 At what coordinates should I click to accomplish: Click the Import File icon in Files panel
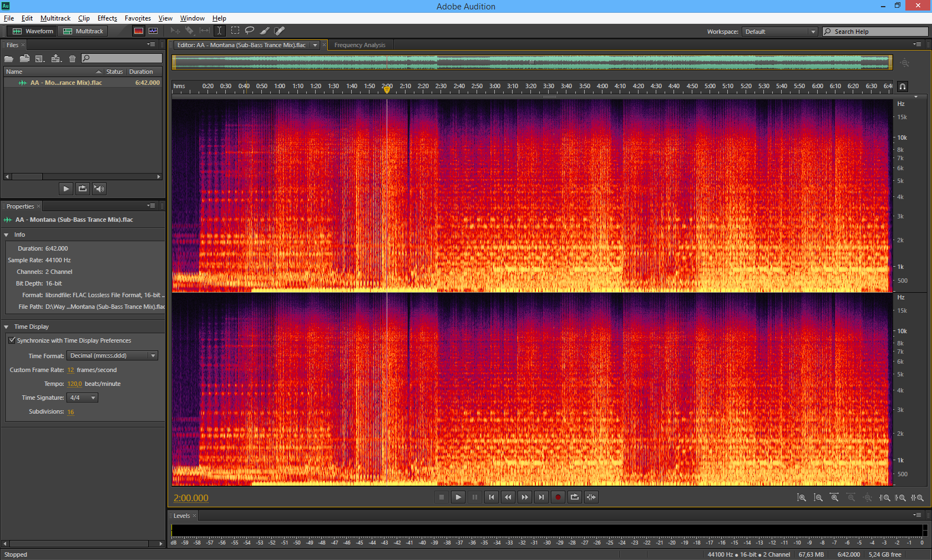[x=24, y=58]
